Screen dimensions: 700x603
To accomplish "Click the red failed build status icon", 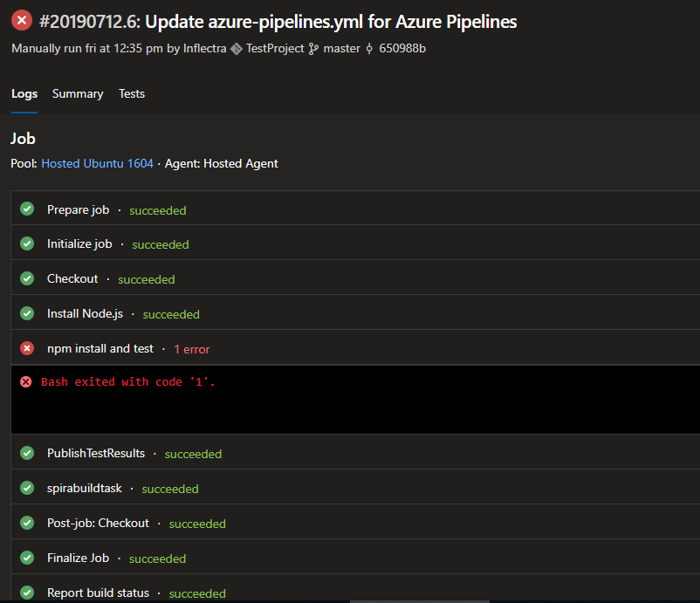I will pyautogui.click(x=22, y=21).
